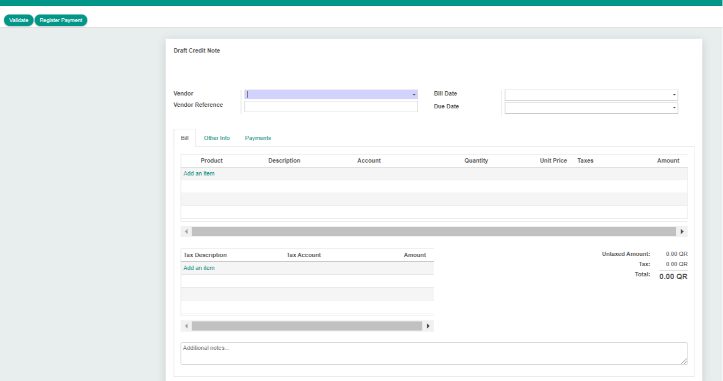Screen dimensions: 723x381
Task: Click the Tax Description column header
Action: (x=205, y=255)
